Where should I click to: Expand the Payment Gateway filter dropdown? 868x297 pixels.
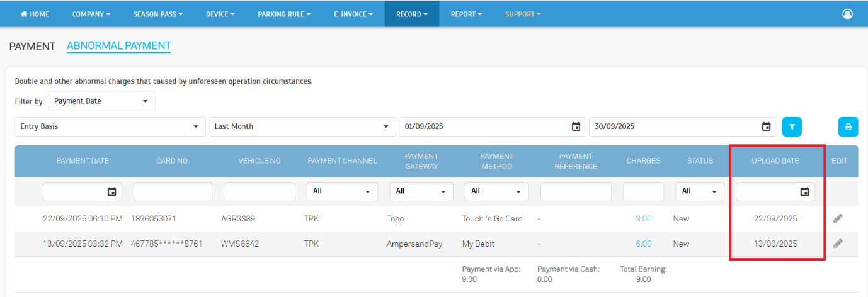tap(421, 191)
